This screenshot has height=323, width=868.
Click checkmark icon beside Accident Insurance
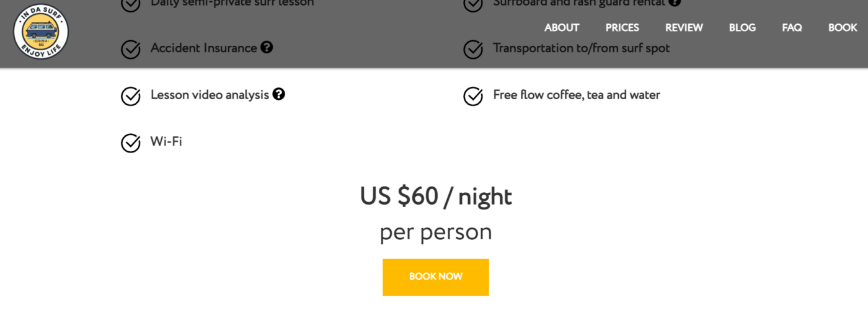131,49
